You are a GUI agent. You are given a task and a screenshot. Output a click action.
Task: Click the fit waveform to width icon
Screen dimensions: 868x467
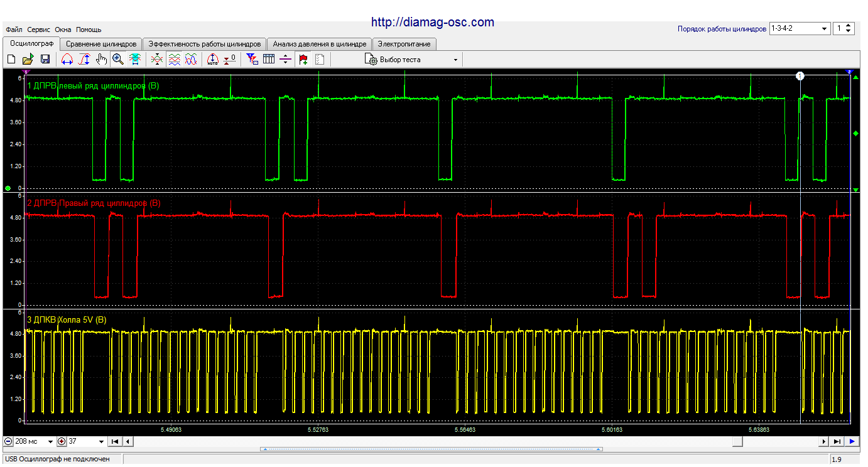click(x=134, y=60)
